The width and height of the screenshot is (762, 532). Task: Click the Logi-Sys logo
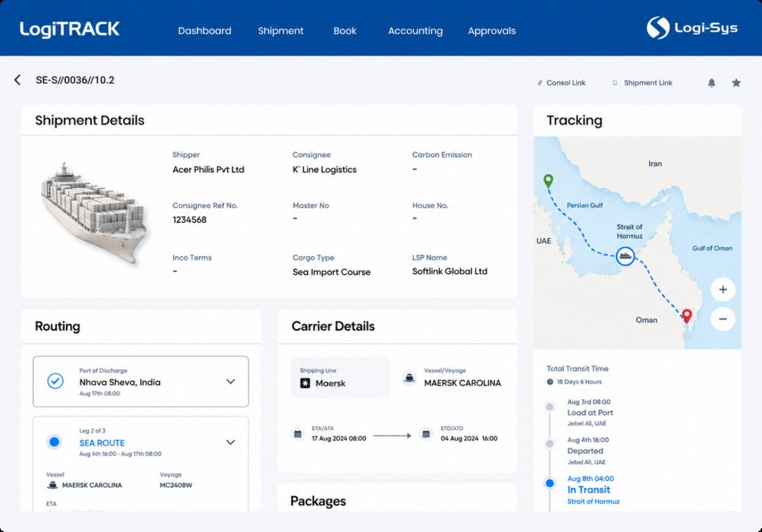pyautogui.click(x=692, y=28)
